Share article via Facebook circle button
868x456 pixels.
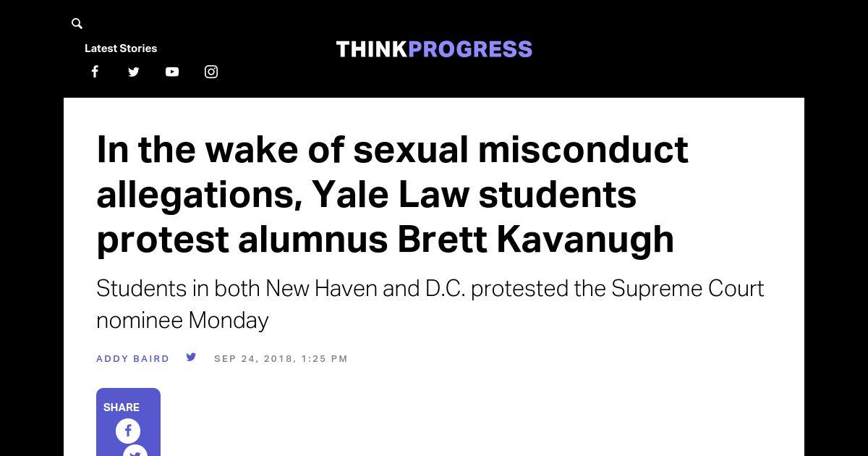point(128,431)
